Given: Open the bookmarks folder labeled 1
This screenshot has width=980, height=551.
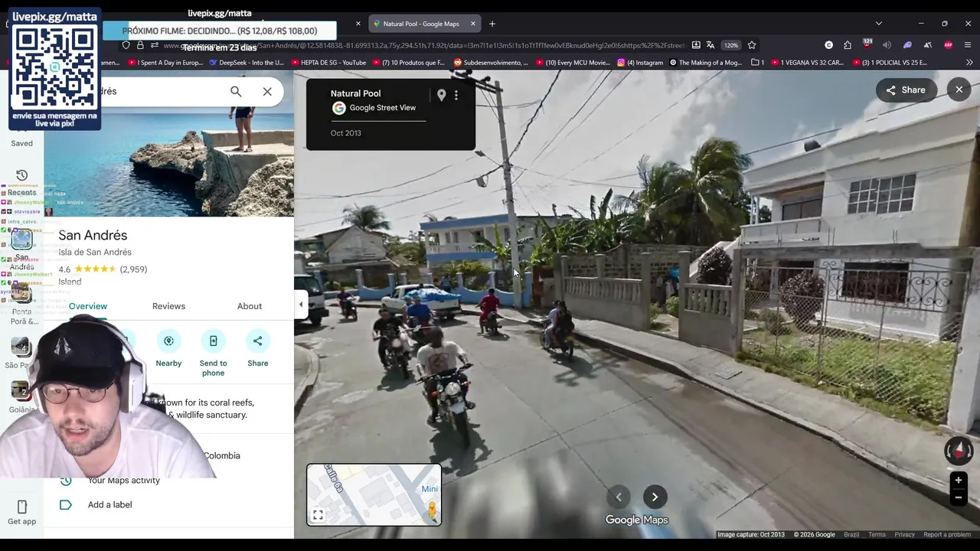Looking at the screenshot, I should (758, 63).
